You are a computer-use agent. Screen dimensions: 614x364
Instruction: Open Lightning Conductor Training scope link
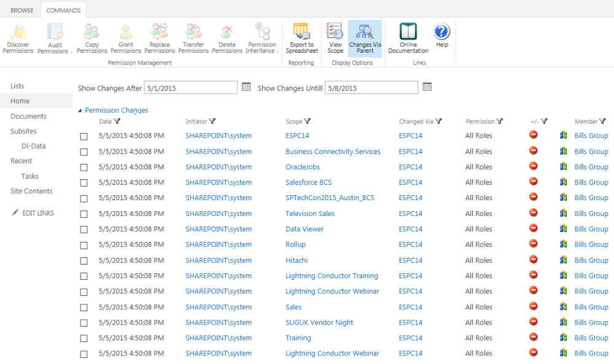click(332, 276)
